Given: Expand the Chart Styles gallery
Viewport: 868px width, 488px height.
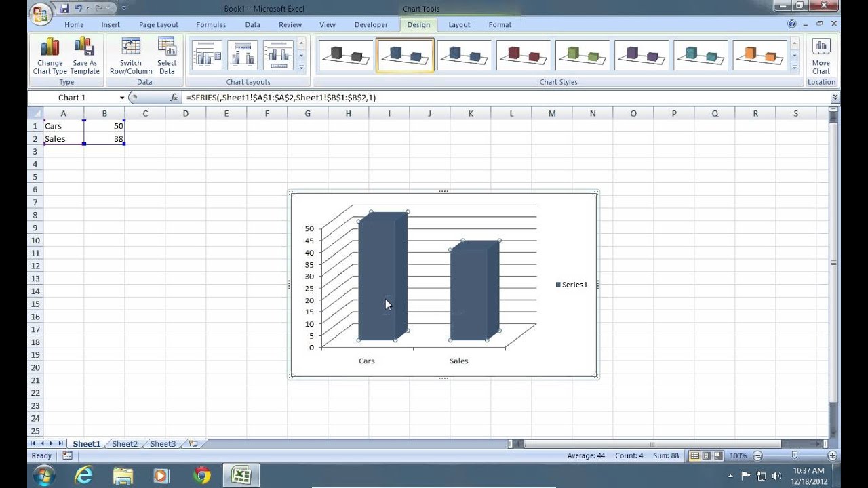Looking at the screenshot, I should pyautogui.click(x=795, y=68).
